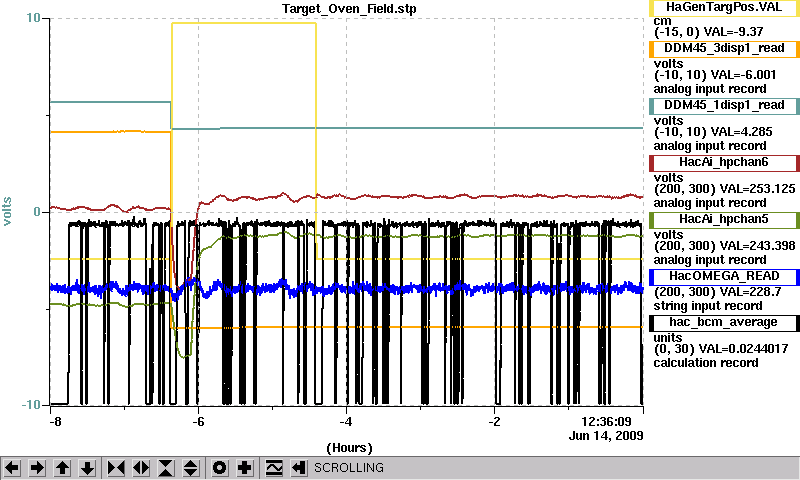Select the hac_bcm_average legend entry
Image resolution: width=800 pixels, height=480 pixels.
[x=724, y=323]
